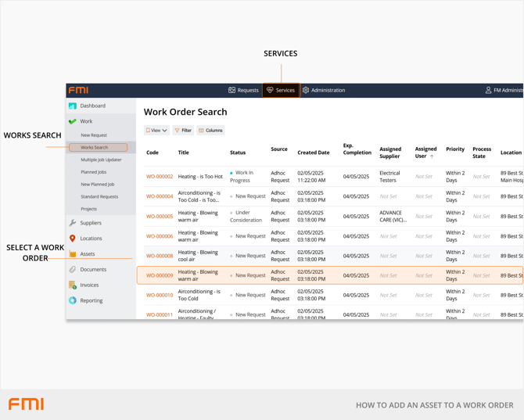
Task: Click the Locations pin icon
Action: coord(73,239)
